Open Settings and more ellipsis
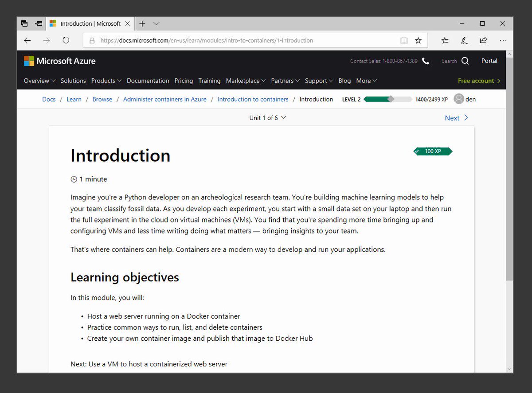 pyautogui.click(x=503, y=40)
